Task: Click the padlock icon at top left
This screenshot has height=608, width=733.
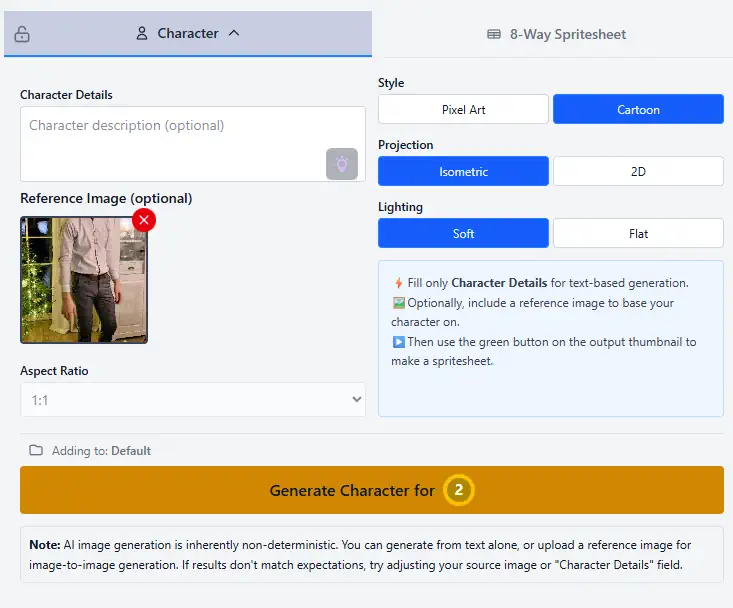Action: coord(22,34)
